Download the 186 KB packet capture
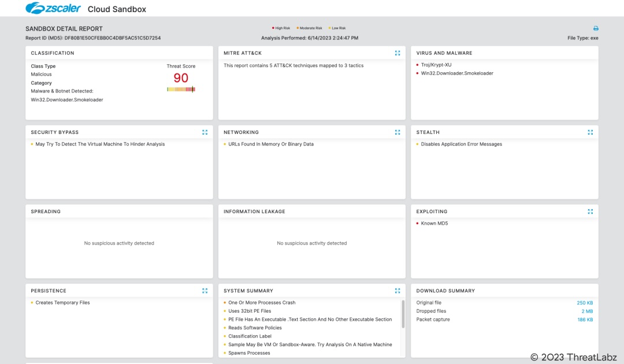 585,320
